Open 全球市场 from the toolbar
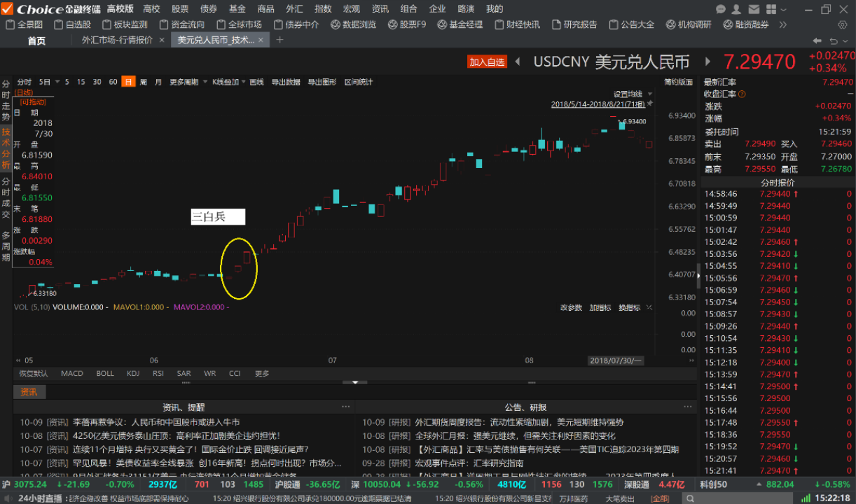 point(239,24)
